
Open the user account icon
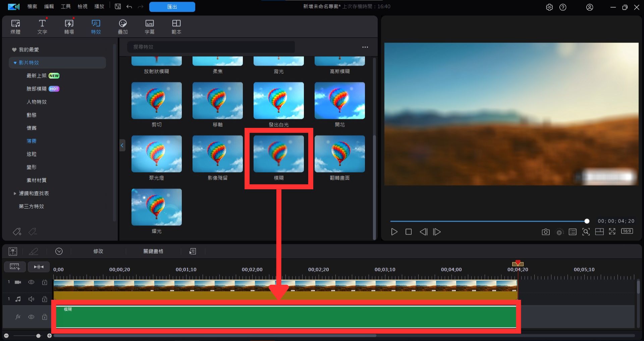pos(590,7)
